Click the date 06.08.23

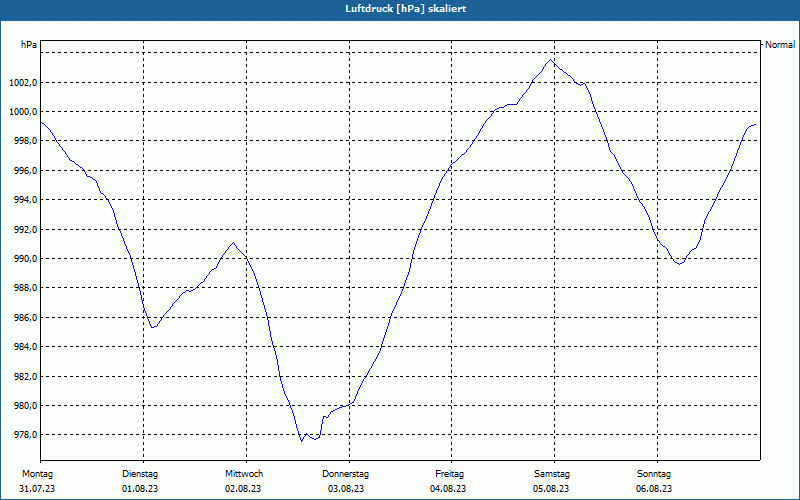654,489
